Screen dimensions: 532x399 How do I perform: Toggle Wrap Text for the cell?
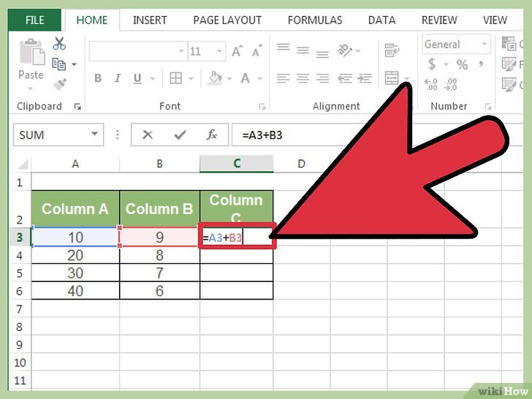392,50
